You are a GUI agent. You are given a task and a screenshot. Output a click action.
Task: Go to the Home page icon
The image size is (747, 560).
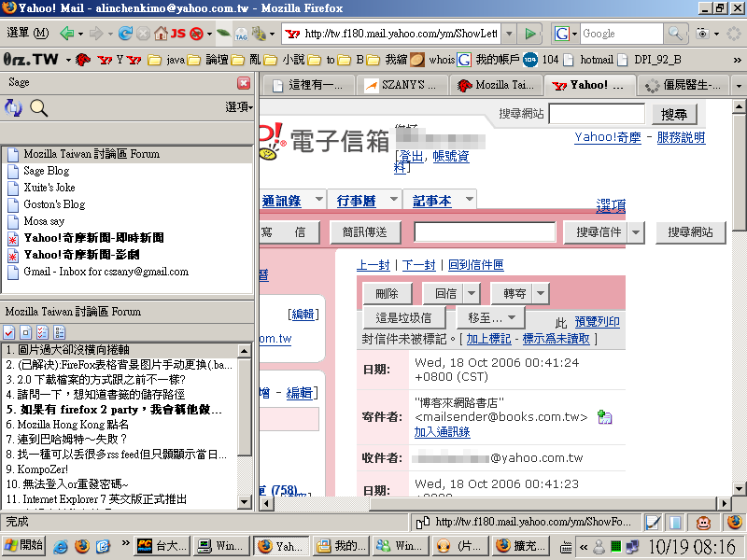(x=159, y=34)
